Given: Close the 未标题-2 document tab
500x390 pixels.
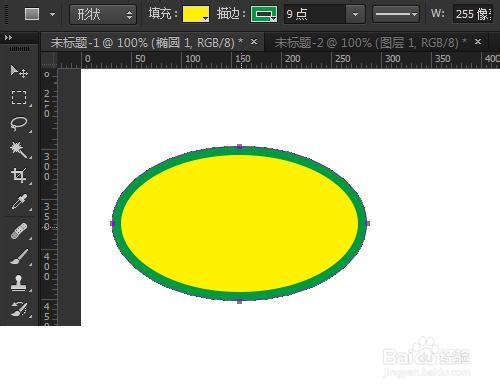Looking at the screenshot, I should click(x=478, y=42).
